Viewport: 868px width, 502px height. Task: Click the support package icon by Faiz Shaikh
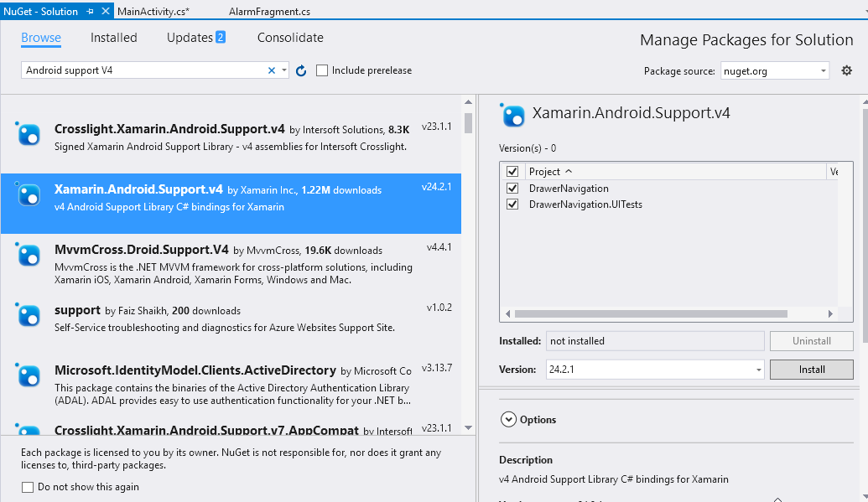(28, 314)
